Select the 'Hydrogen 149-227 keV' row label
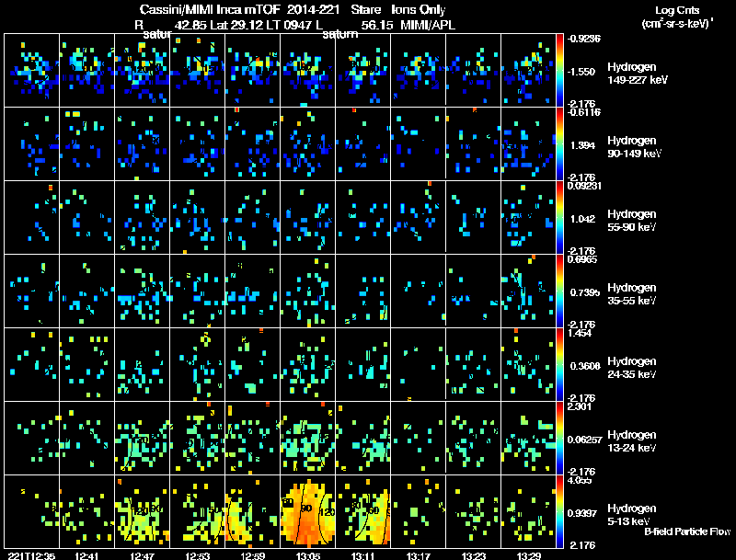 [638, 74]
